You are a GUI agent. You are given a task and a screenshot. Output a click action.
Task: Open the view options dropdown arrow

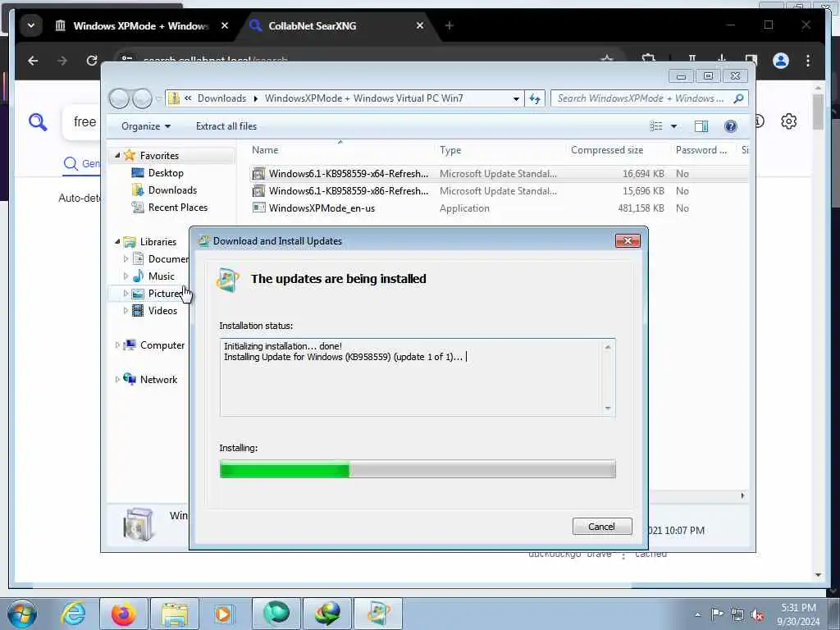pos(674,126)
